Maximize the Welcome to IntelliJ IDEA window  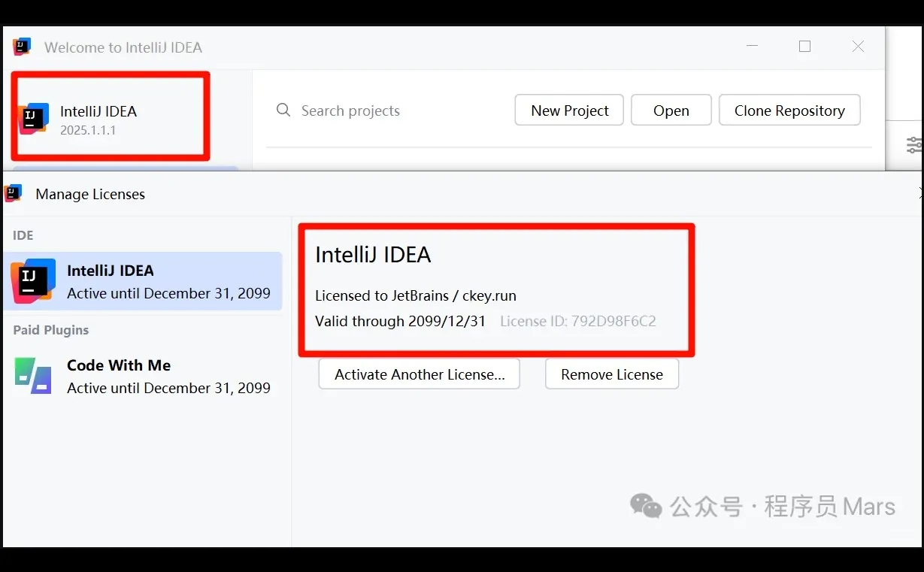point(804,47)
